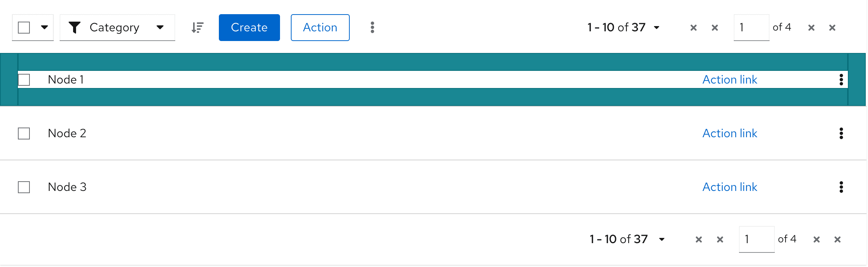Go to first page in top pagination
This screenshot has height=267, width=868.
(694, 28)
